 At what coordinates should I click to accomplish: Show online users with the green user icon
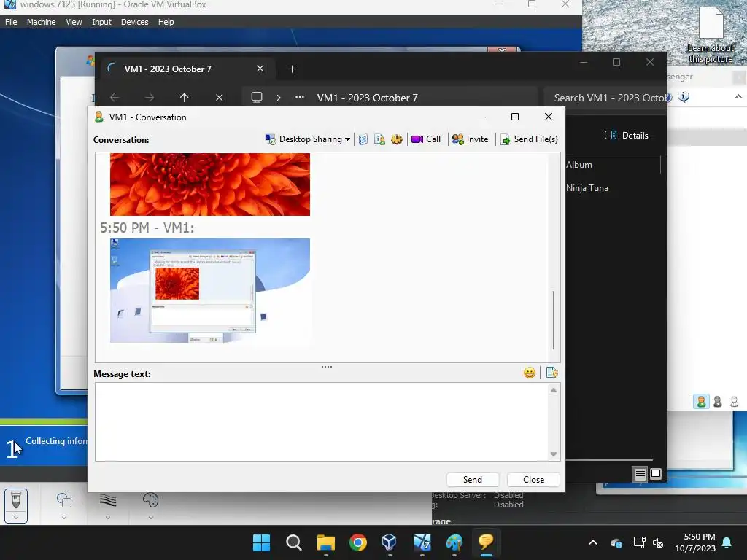tap(701, 402)
